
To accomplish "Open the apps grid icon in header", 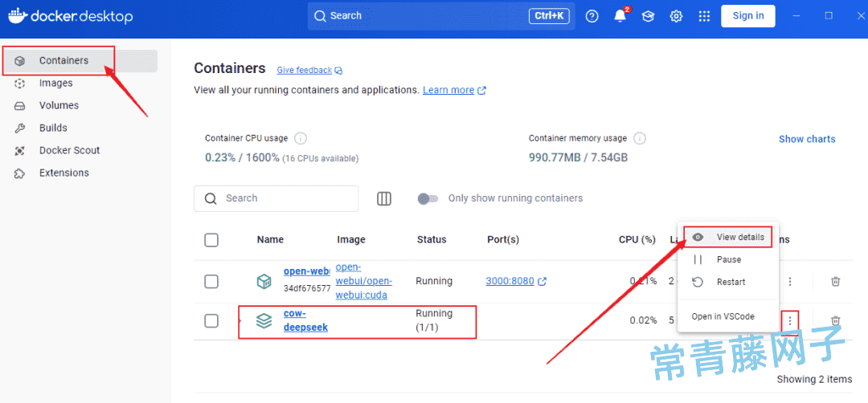I will [704, 16].
